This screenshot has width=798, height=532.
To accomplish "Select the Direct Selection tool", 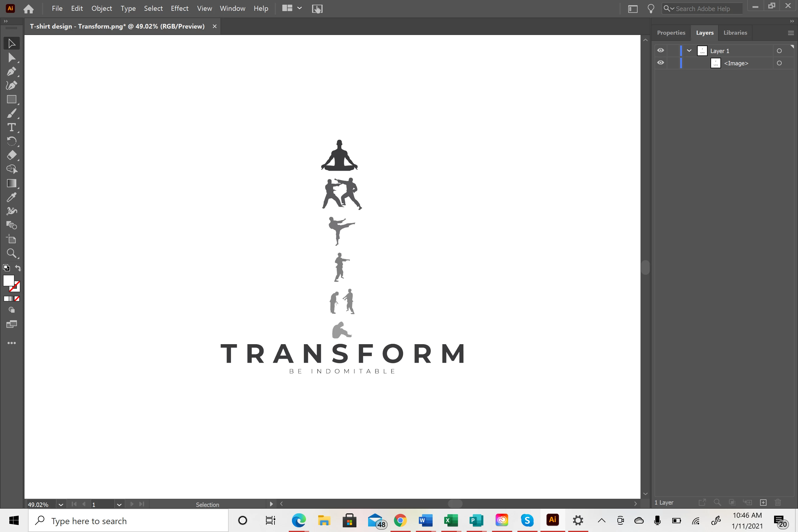I will (x=11, y=58).
